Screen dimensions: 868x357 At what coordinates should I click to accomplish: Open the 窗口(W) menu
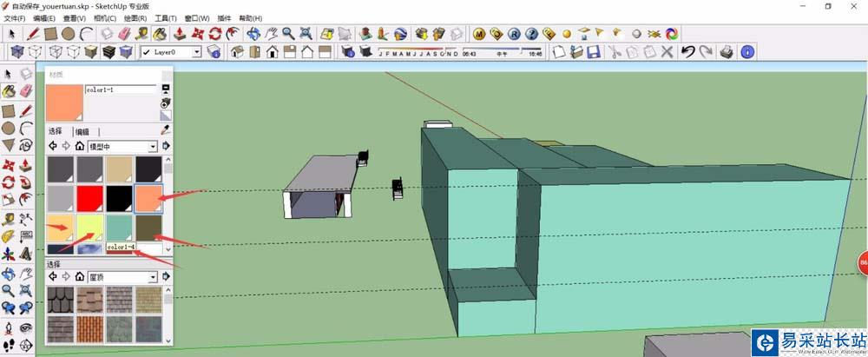pos(196,17)
